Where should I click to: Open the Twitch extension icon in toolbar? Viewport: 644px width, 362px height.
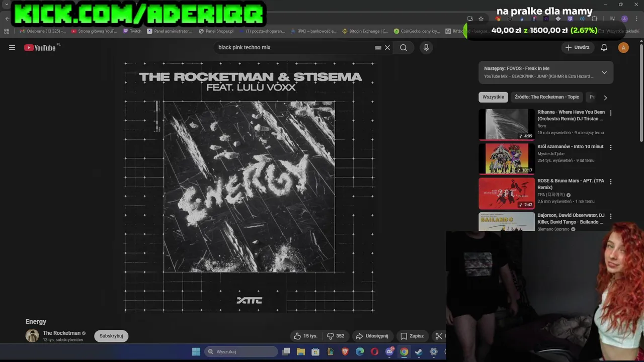pyautogui.click(x=570, y=19)
